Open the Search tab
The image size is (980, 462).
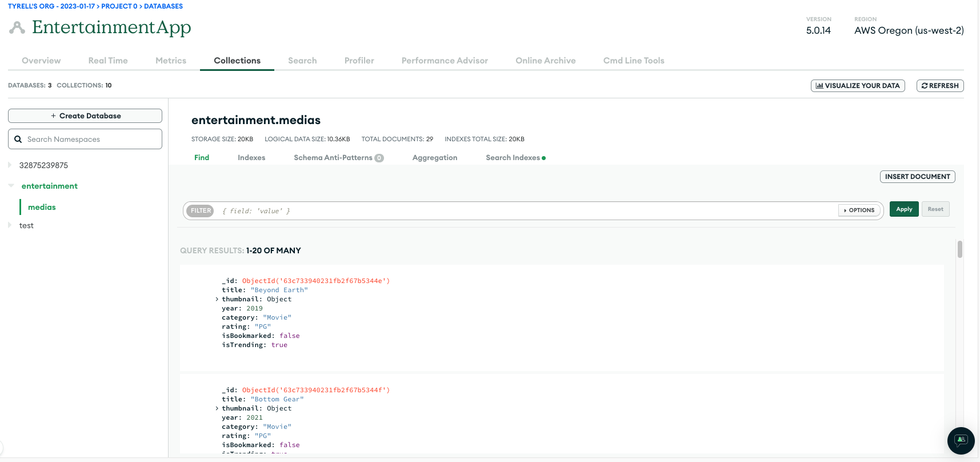click(x=302, y=61)
